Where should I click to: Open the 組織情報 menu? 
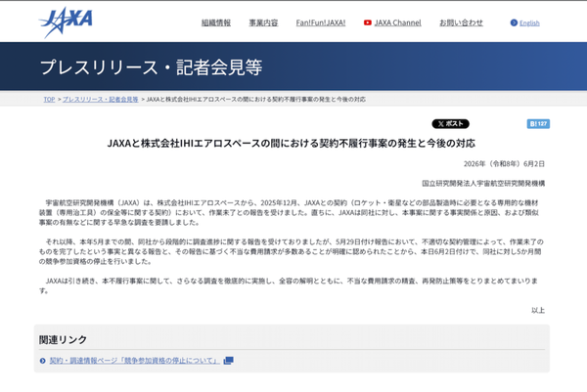click(216, 22)
